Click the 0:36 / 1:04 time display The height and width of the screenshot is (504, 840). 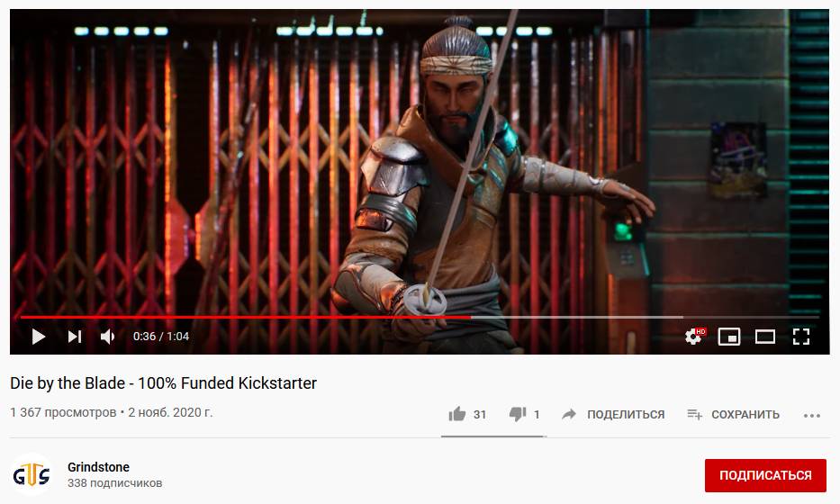161,337
